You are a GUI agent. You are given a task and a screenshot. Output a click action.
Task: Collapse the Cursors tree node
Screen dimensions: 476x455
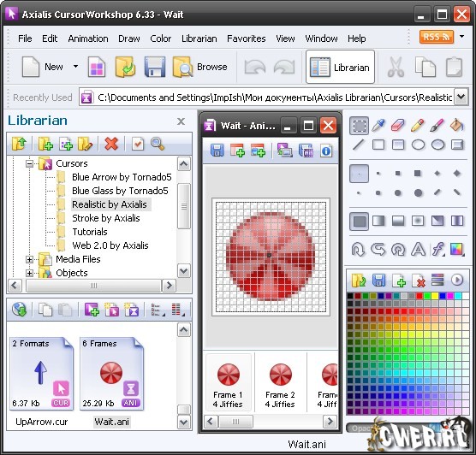(29, 164)
